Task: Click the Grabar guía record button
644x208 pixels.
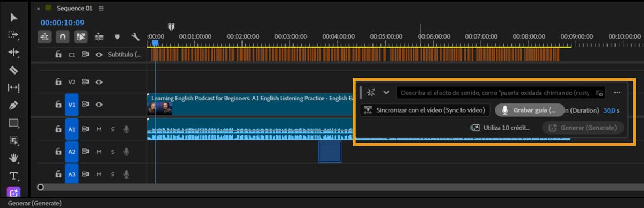Action: [530, 110]
